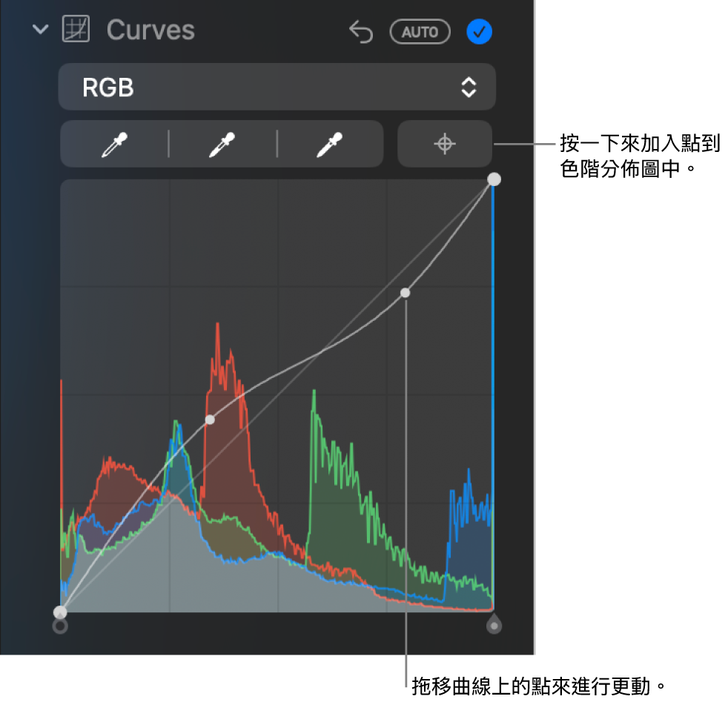Click the add point crosshair button
Image resolution: width=728 pixels, height=702 pixels.
click(445, 144)
